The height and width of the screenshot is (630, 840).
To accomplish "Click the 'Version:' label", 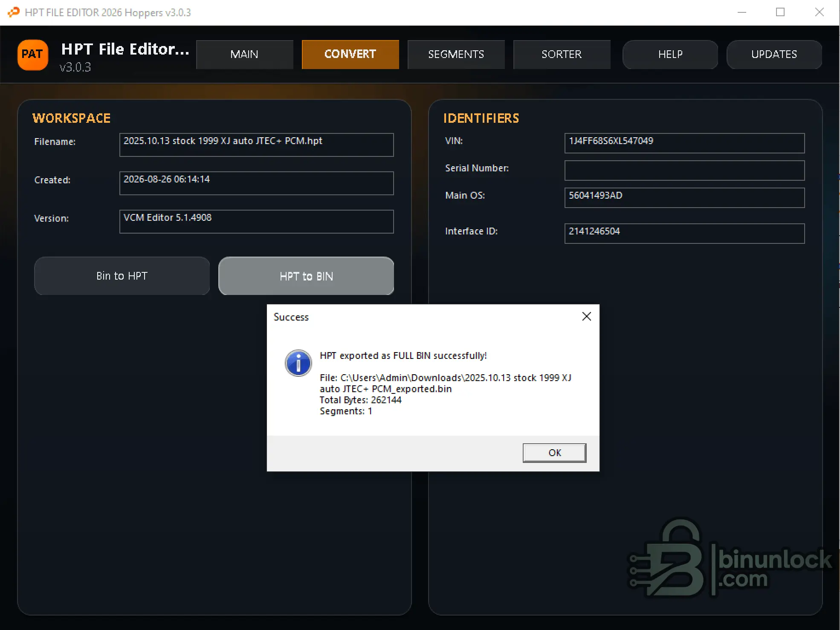I will pos(51,218).
